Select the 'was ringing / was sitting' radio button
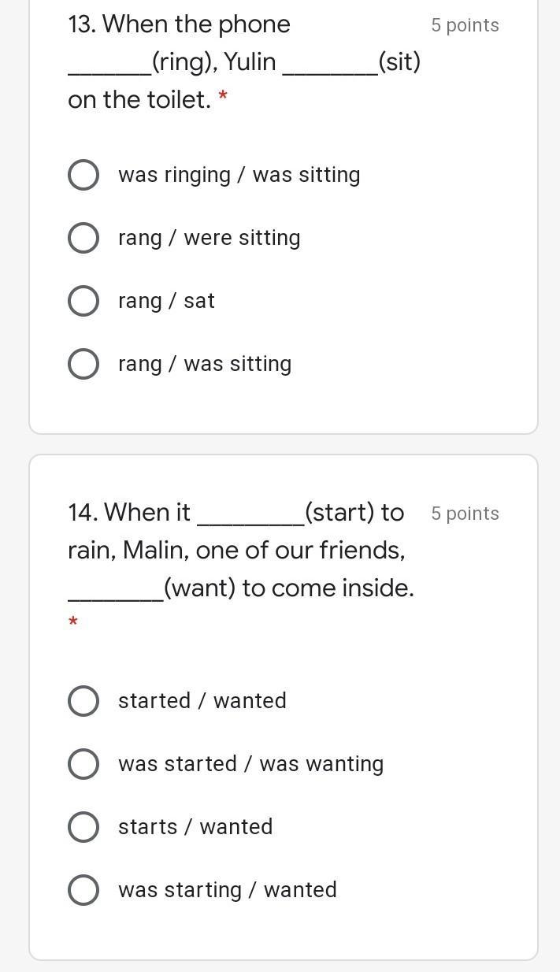The image size is (560, 972). 83,175
